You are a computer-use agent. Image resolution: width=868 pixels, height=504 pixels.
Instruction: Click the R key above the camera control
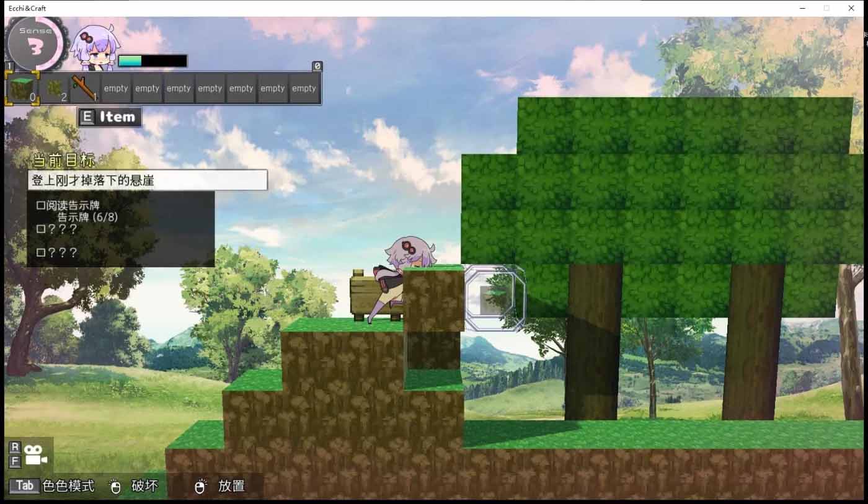15,448
